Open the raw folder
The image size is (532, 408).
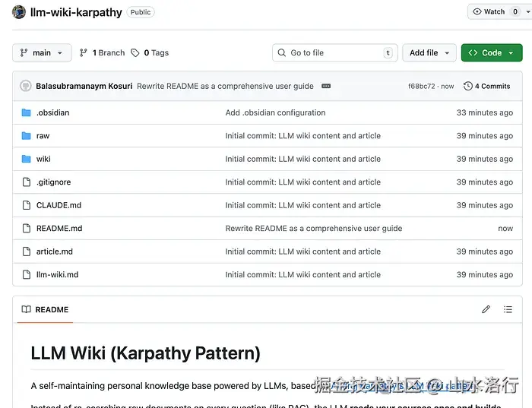(x=43, y=136)
